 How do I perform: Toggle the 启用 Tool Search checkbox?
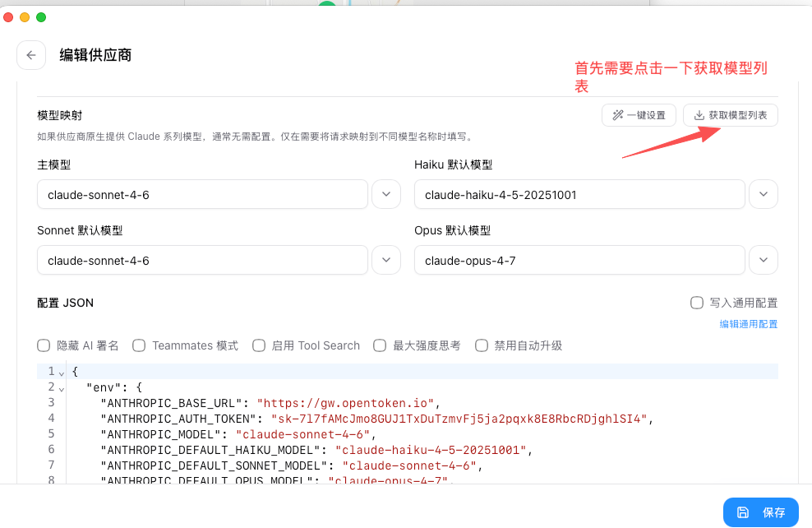[x=259, y=345]
